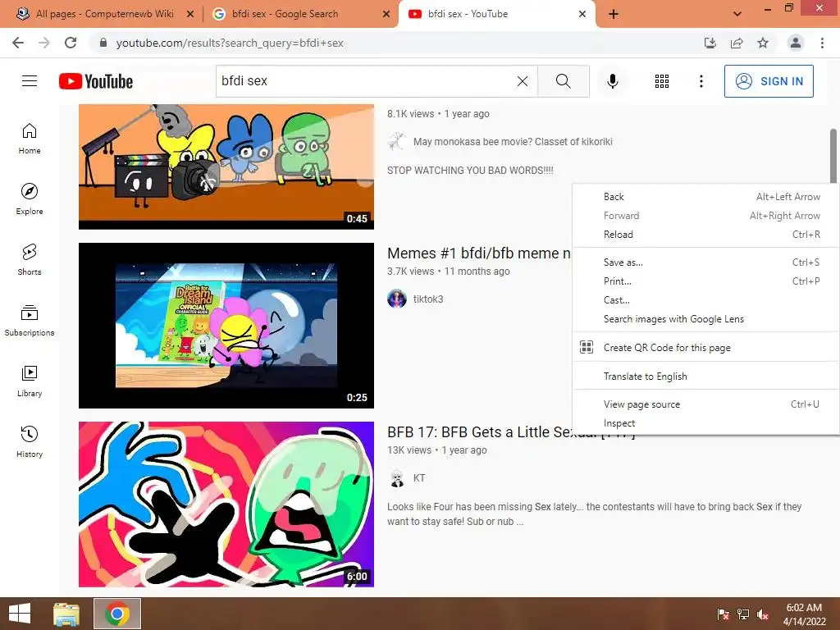
Task: Open the Chrome three-dot menu
Action: (x=822, y=43)
